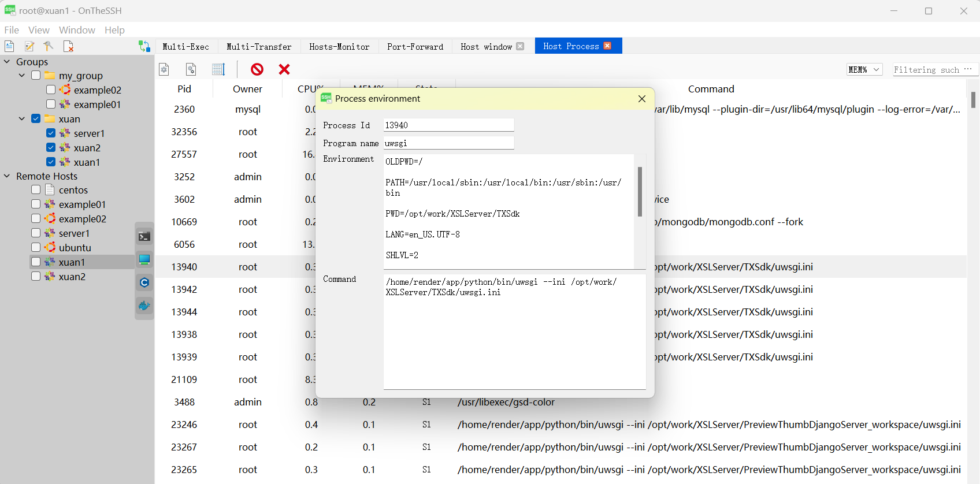The width and height of the screenshot is (980, 484).
Task: Click the key icon in the left toolbar
Action: 49,46
